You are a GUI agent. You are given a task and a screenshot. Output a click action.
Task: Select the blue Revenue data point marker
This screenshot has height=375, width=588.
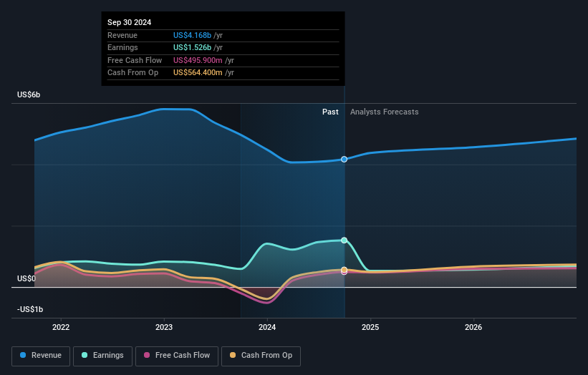pyautogui.click(x=344, y=160)
